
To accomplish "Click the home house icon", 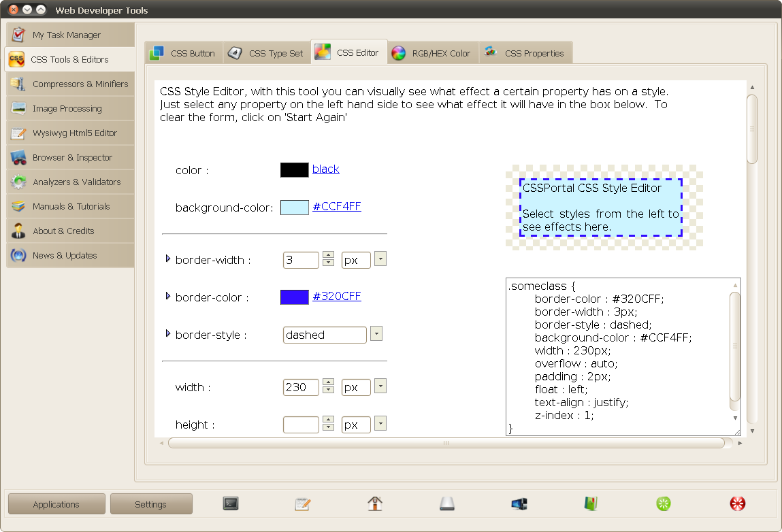I will 375,503.
